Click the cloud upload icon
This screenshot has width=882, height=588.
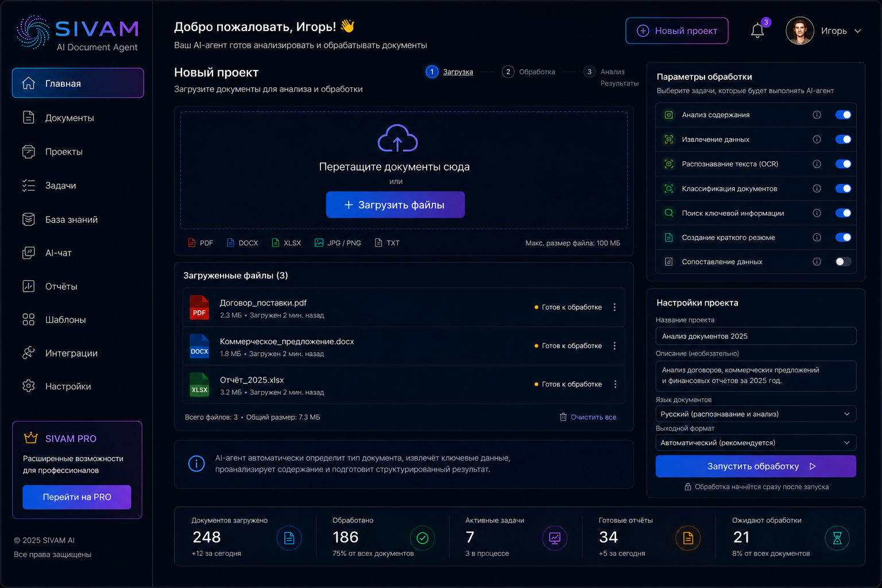tap(397, 138)
